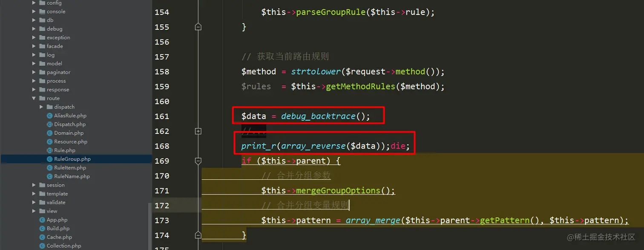Select the dispatch subfolder name
The height and width of the screenshot is (250, 644).
coord(64,107)
